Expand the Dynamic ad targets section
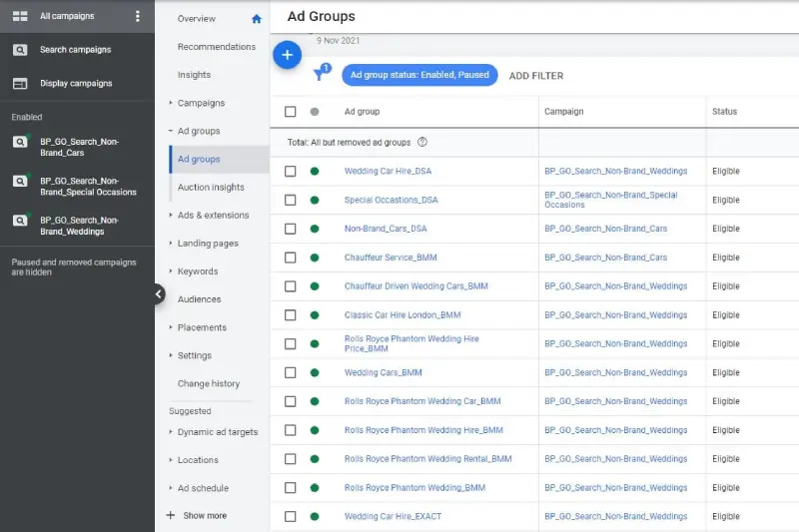799x532 pixels. pyautogui.click(x=171, y=432)
